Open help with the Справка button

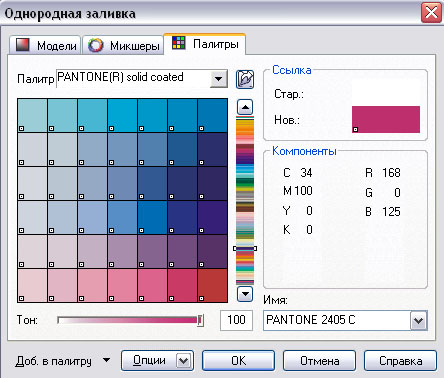click(x=400, y=360)
